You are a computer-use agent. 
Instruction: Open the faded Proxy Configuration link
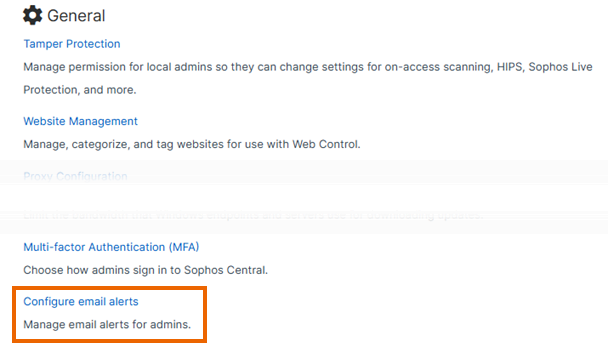[75, 176]
